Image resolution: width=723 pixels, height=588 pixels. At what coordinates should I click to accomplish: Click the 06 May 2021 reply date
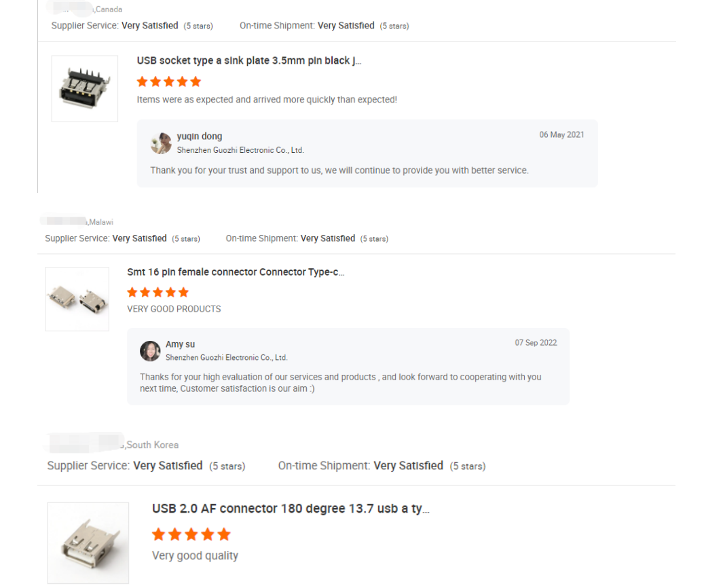[x=561, y=134]
